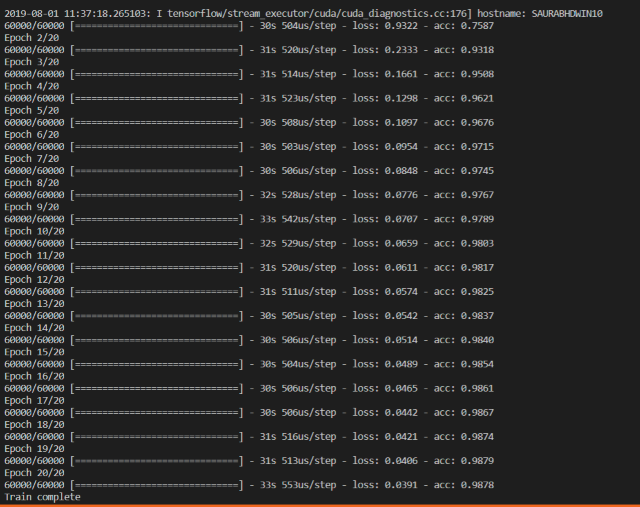Click the final acc value 0.9878
The width and height of the screenshot is (640, 507).
click(477, 485)
